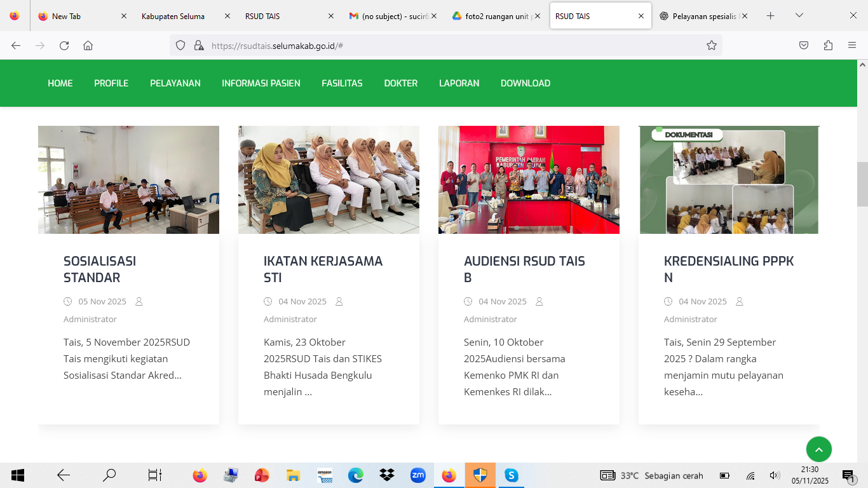Click the browser URL address field

pyautogui.click(x=445, y=45)
